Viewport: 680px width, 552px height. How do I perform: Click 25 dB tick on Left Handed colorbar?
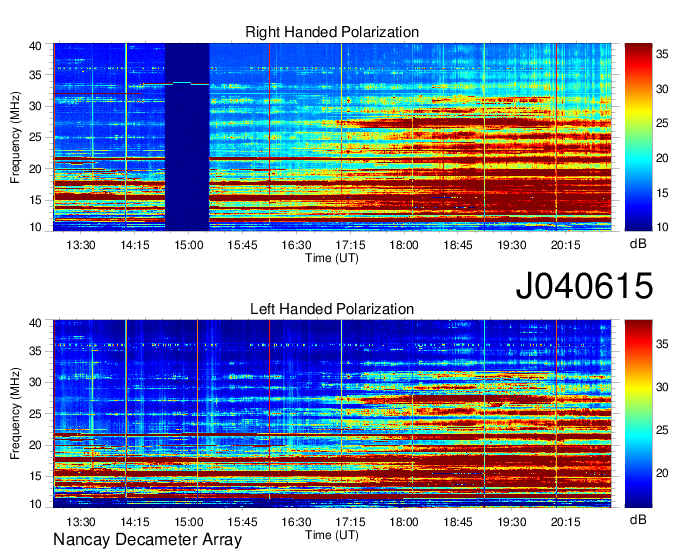[662, 430]
